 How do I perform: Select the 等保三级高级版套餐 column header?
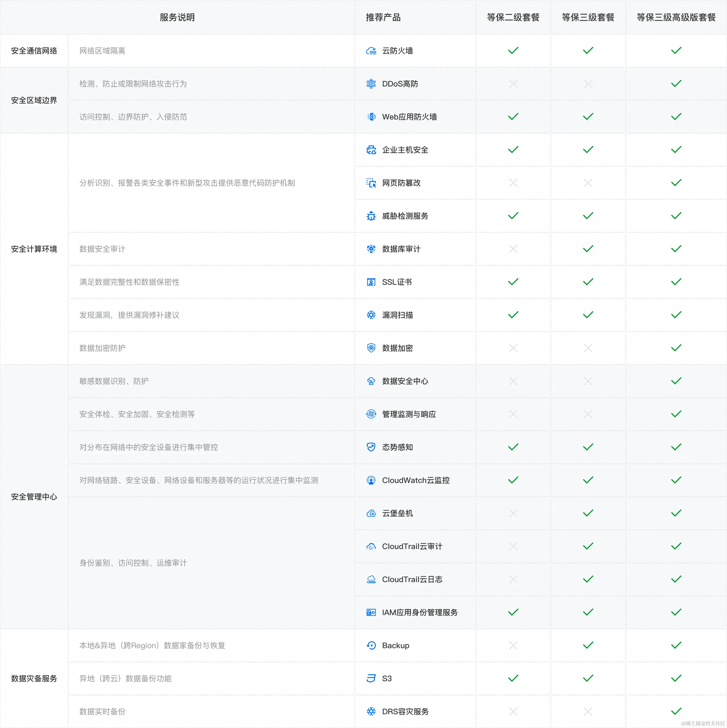[676, 17]
